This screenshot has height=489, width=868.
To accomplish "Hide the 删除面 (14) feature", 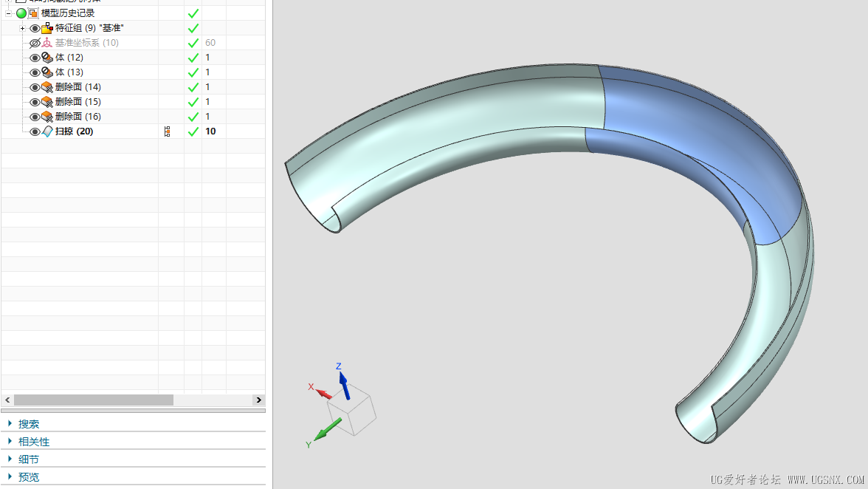I will coord(34,87).
